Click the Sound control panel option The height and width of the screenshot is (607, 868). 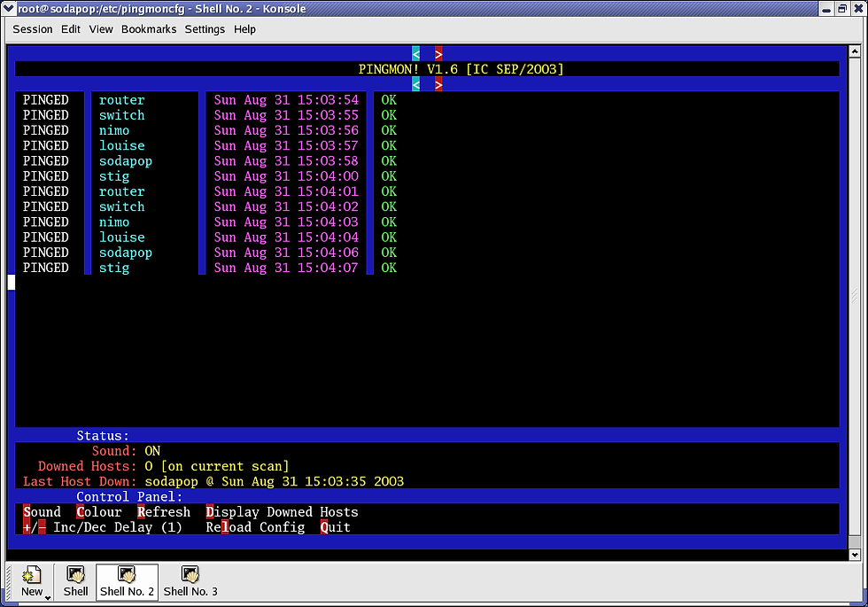point(43,512)
